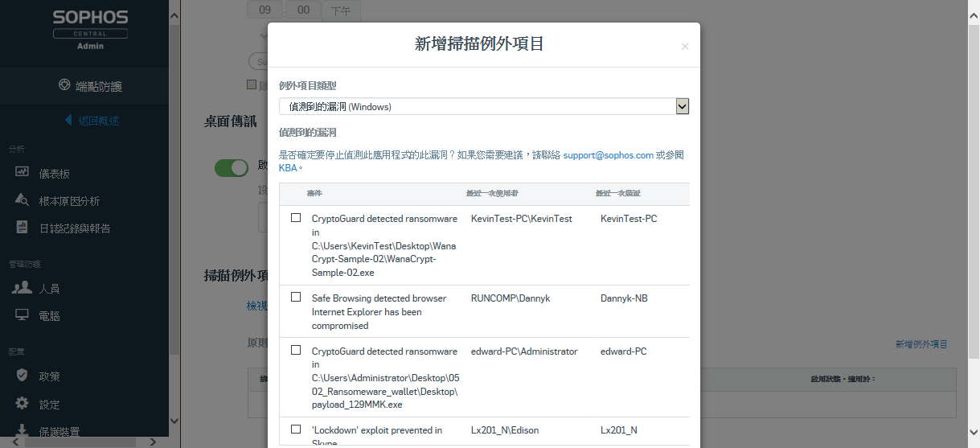Click the KevinTest-PC device cell

click(x=629, y=219)
